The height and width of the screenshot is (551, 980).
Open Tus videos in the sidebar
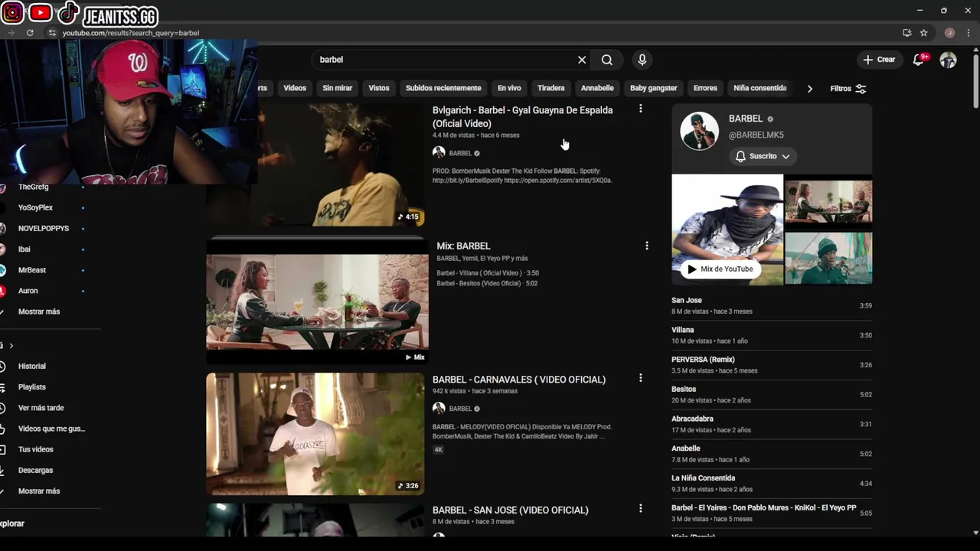(x=35, y=449)
